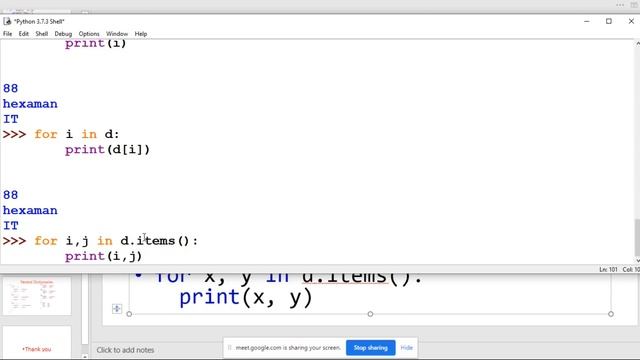Click the shell scrollbar down arrow
The height and width of the screenshot is (360, 640).
[x=637, y=260]
